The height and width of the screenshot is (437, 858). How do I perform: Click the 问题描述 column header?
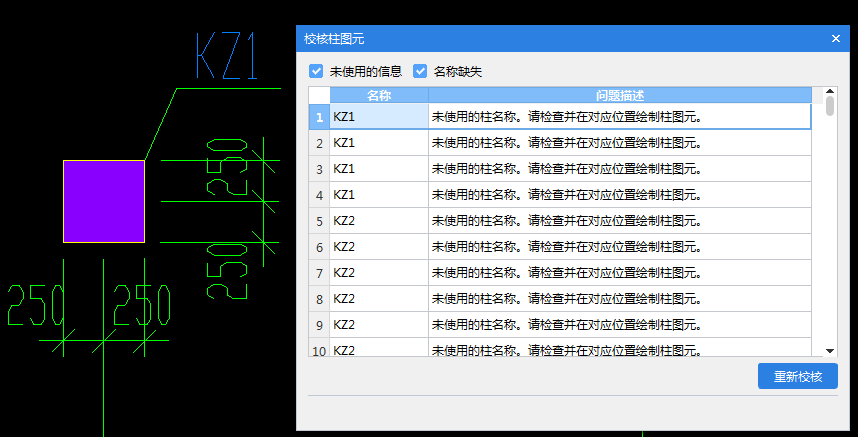point(620,96)
